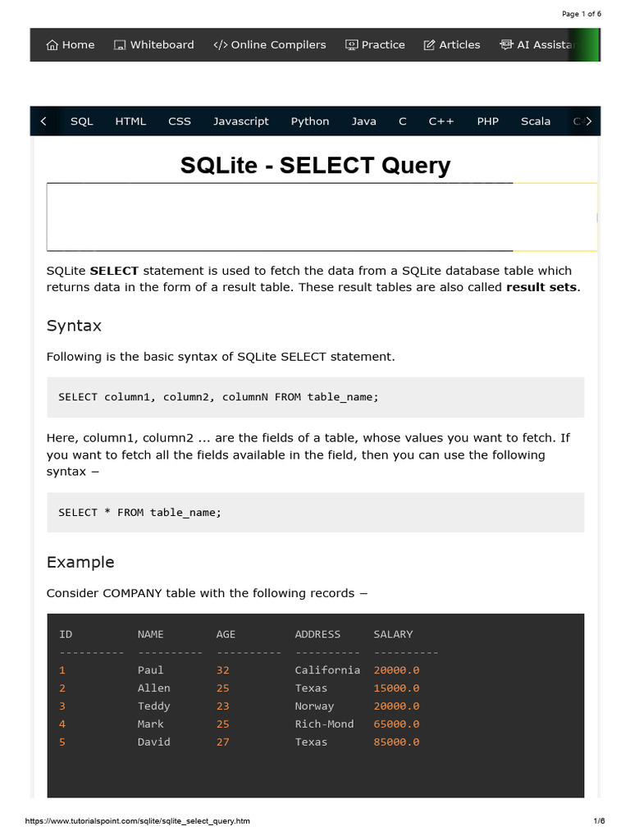Click the house icon beside Home
Image resolution: width=630 pixels, height=840 pixels.
52,45
